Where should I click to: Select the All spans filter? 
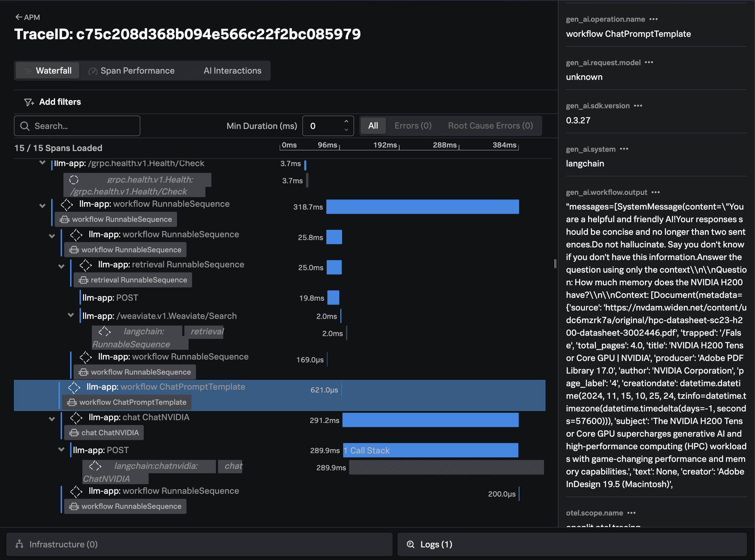pos(373,126)
